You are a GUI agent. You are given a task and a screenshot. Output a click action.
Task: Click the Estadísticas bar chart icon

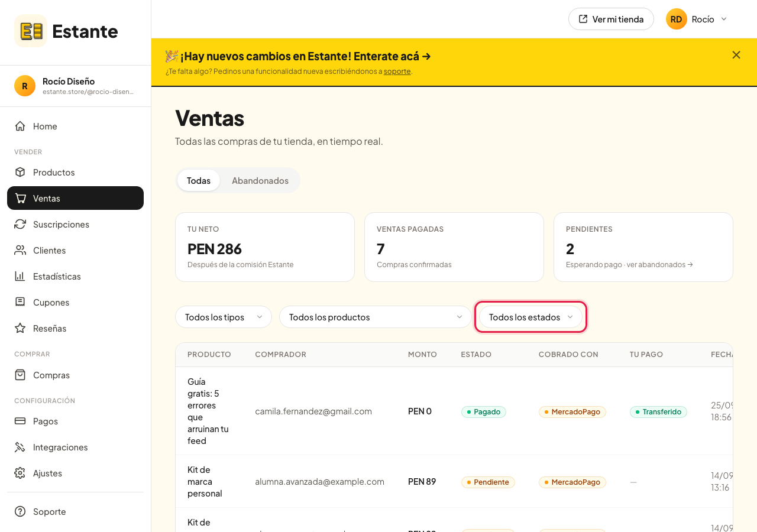click(20, 276)
